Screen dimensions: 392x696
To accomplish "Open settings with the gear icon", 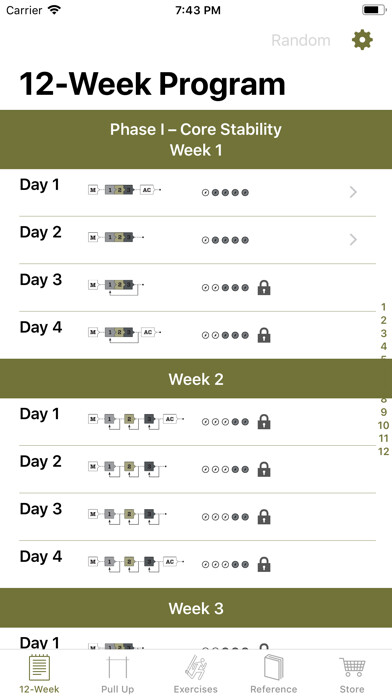I will tap(362, 40).
